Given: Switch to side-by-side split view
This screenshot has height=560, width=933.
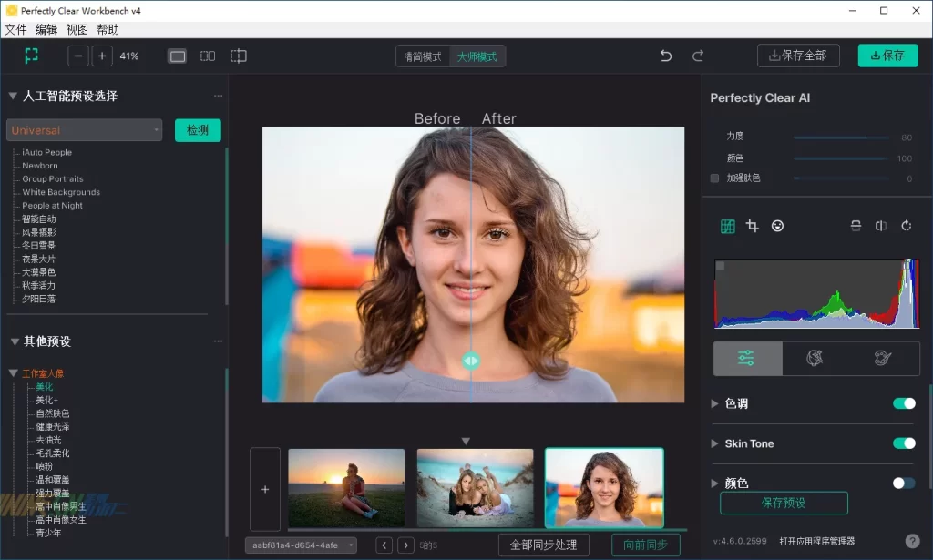Looking at the screenshot, I should [x=208, y=56].
